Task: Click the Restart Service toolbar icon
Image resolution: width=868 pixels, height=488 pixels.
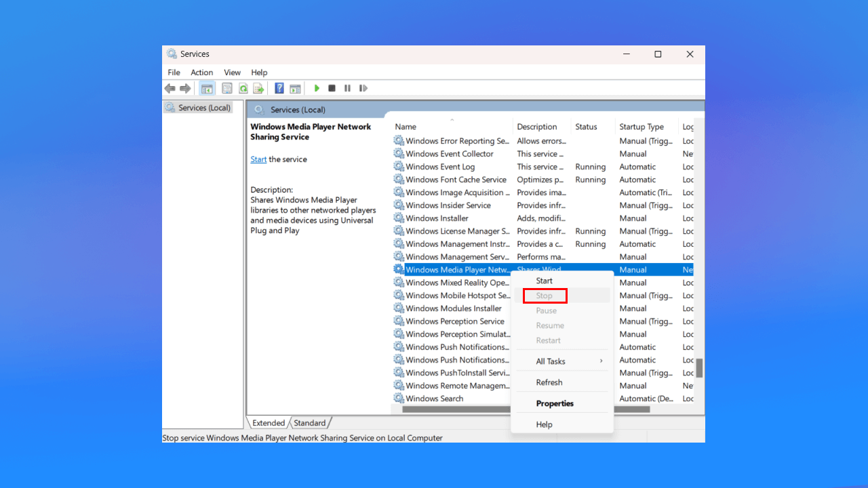Action: 363,88
